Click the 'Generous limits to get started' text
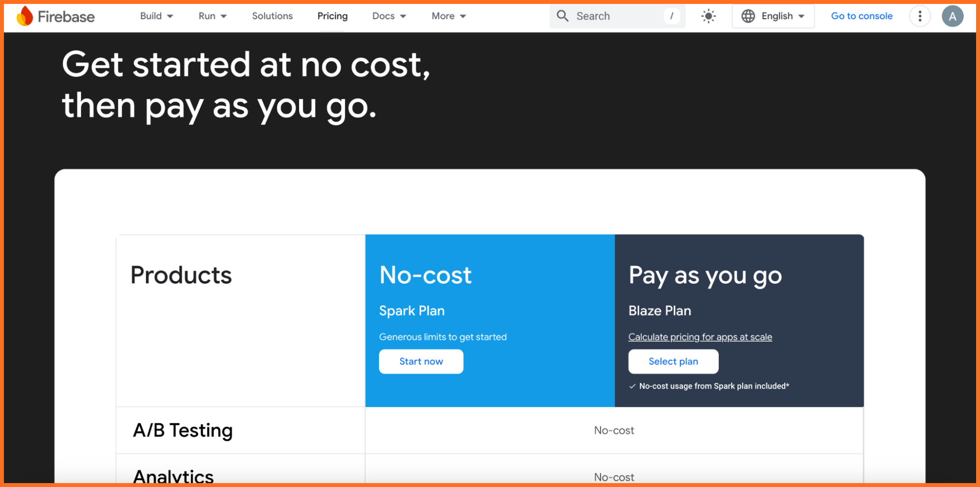This screenshot has height=487, width=980. (x=443, y=337)
